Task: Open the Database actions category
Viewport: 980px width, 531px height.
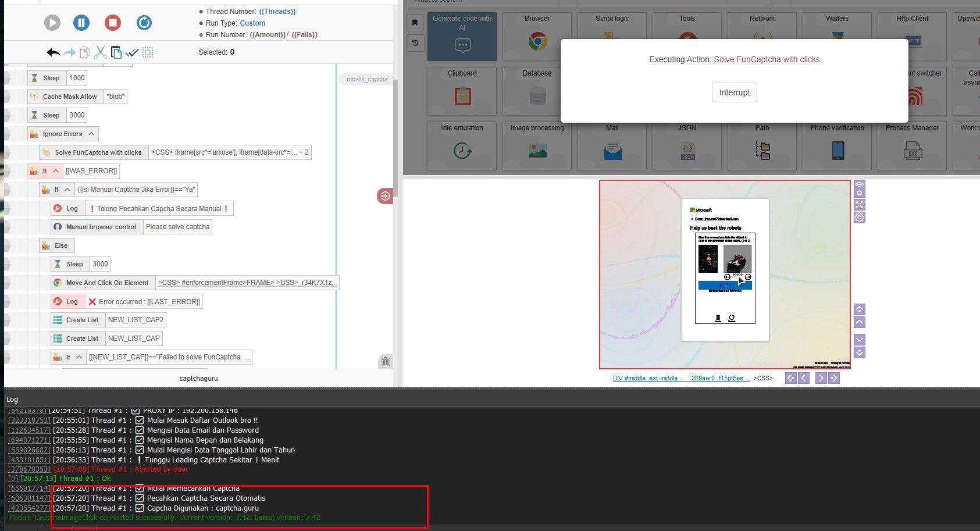Action: click(x=536, y=90)
